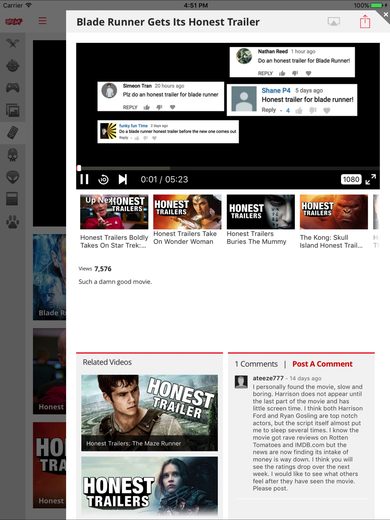
Task: Enter fullscreen mode on the video
Action: click(x=370, y=179)
